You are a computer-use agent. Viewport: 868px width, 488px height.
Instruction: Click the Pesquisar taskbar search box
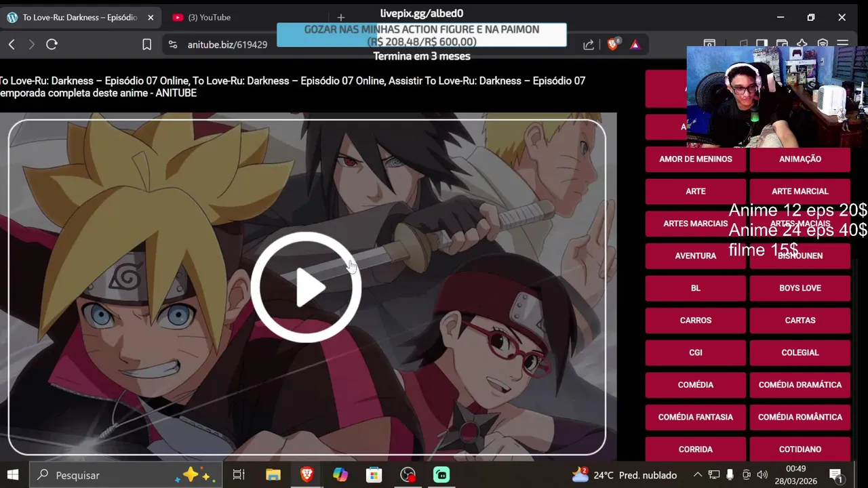pos(127,475)
